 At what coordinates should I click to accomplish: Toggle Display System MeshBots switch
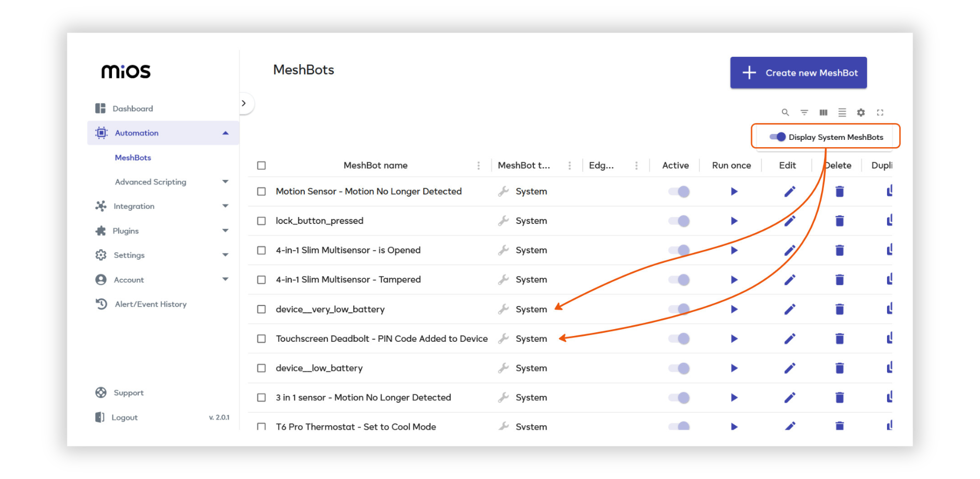click(778, 137)
